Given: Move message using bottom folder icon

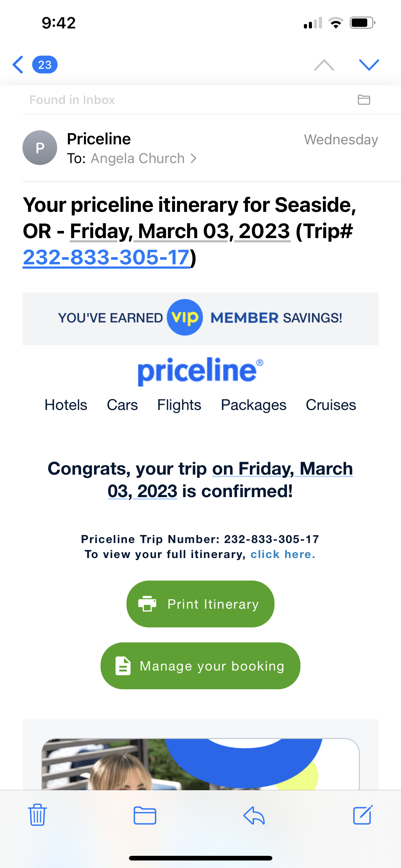Looking at the screenshot, I should pos(145,816).
